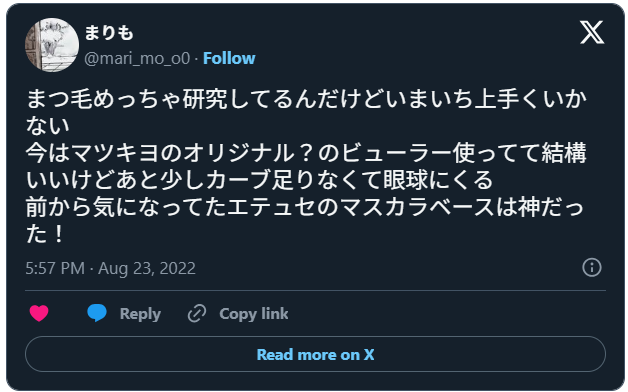Screen dimensions: 628x392
Task: Click the Aug 23, 2022 date
Action: click(147, 268)
